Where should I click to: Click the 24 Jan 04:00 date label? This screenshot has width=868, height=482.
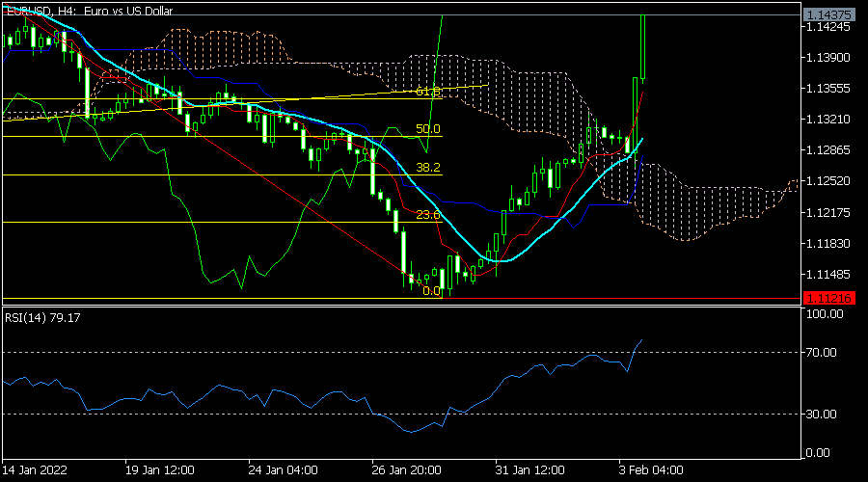pos(283,470)
